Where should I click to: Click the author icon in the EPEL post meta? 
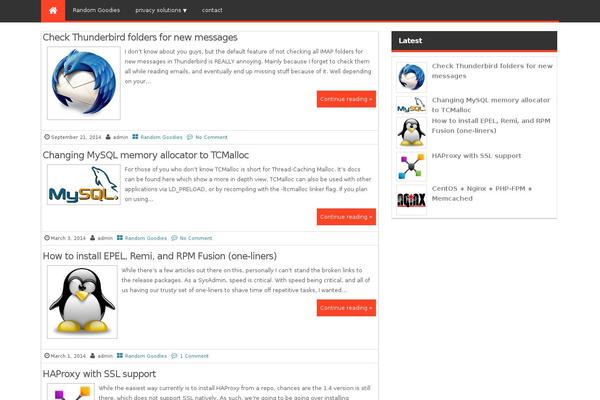(93, 356)
